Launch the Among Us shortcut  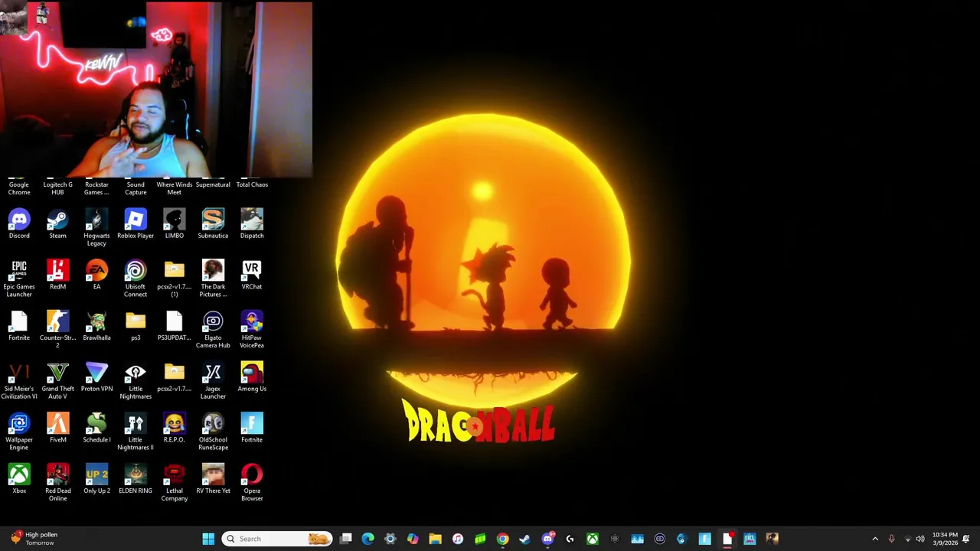(252, 377)
